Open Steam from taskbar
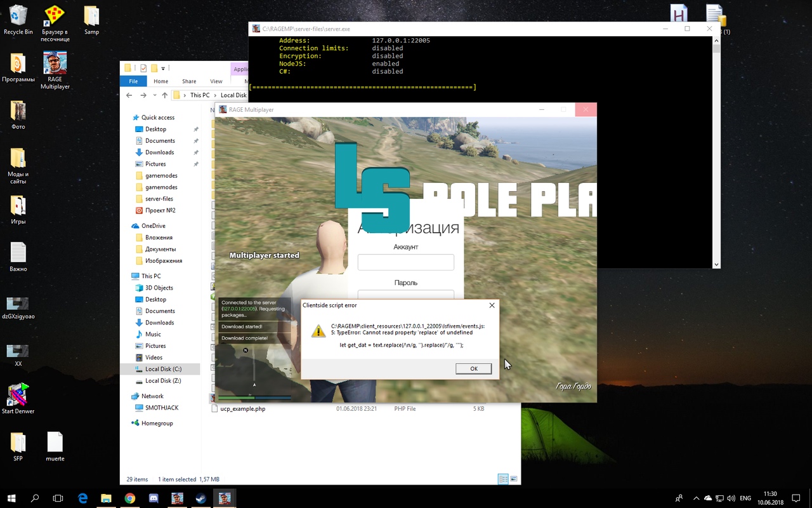 [200, 498]
